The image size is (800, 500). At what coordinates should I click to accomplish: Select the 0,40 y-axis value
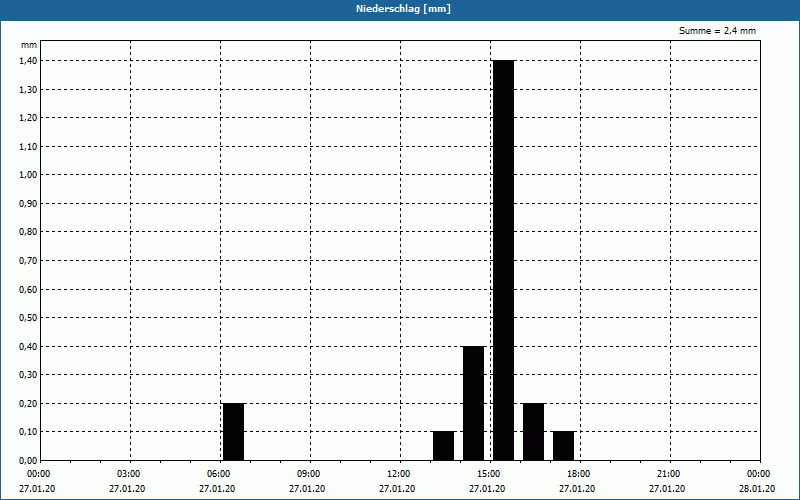click(x=29, y=346)
